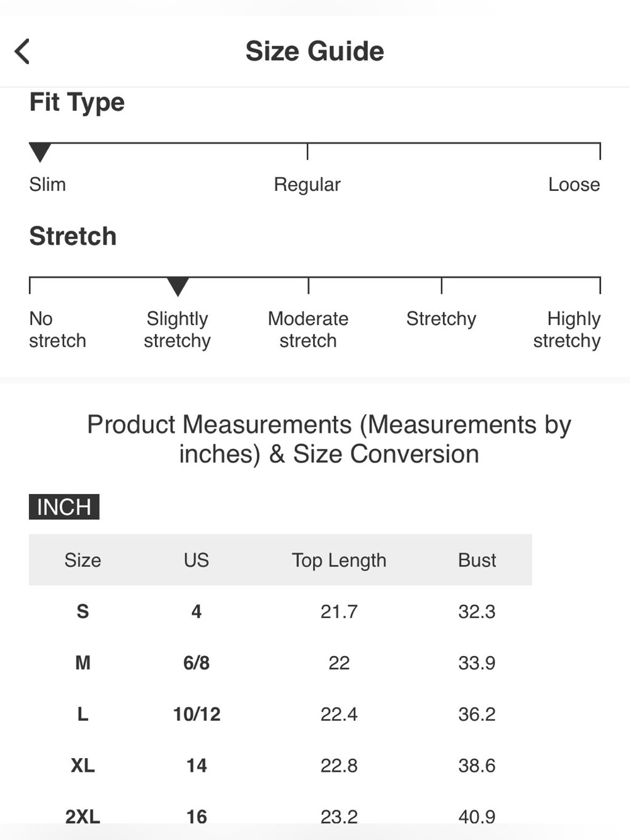Click the Fit Type slim marker triangle

(x=40, y=152)
